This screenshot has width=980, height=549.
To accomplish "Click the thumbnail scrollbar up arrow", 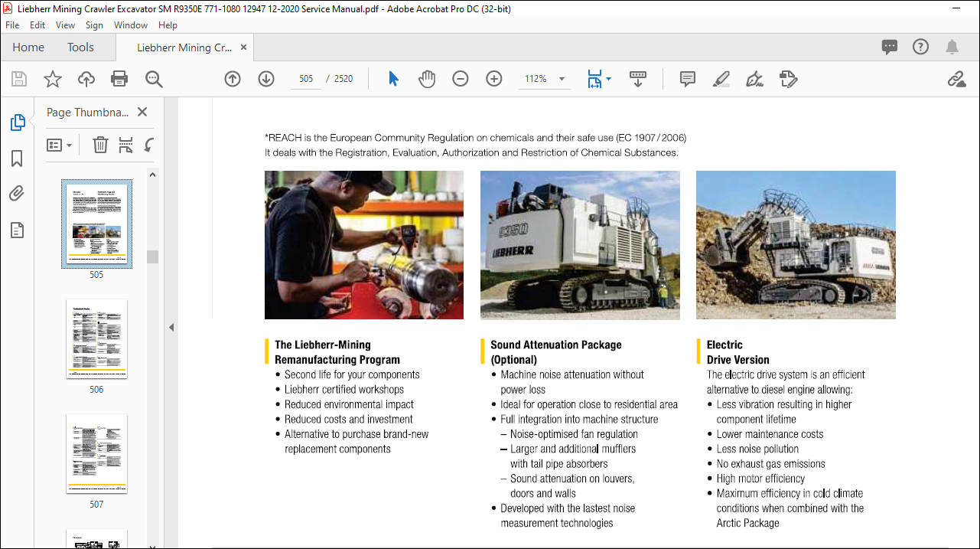I will 153,175.
